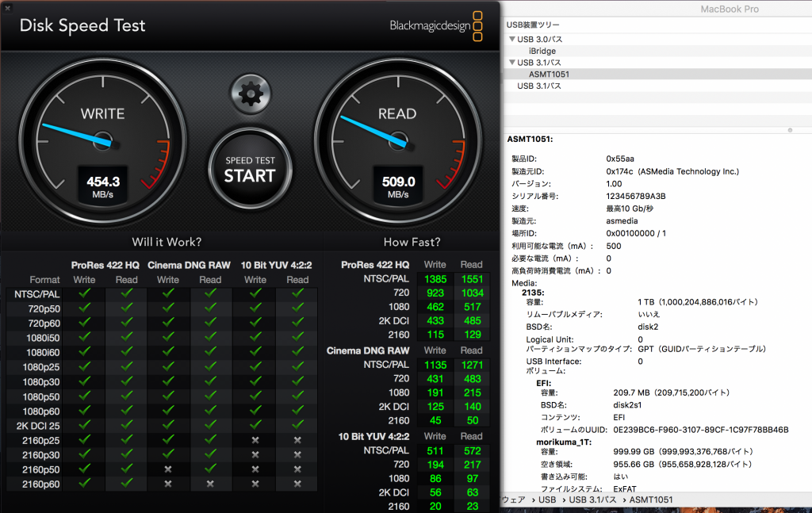Click the ProRes NTSC/PAL Write checkmark
Viewport: 812px width, 513px height.
click(84, 293)
